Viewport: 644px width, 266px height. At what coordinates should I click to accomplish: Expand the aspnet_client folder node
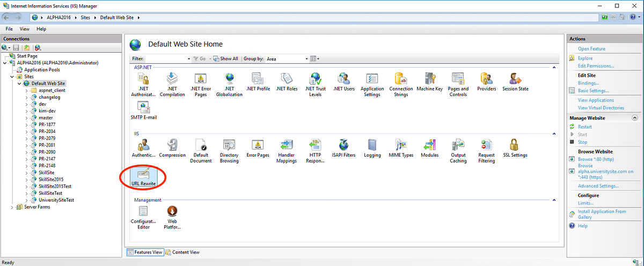[27, 91]
